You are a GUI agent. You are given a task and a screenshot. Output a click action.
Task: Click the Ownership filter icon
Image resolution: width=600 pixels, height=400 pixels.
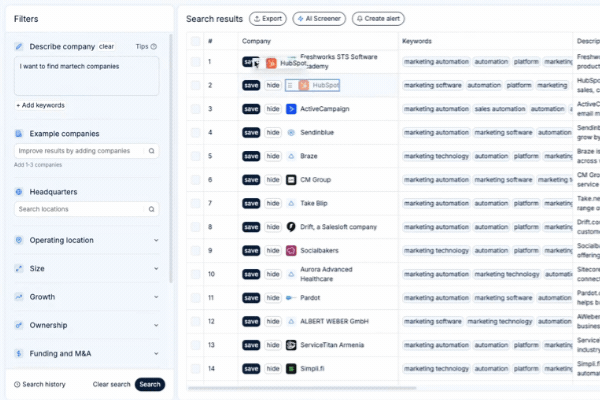click(x=19, y=325)
